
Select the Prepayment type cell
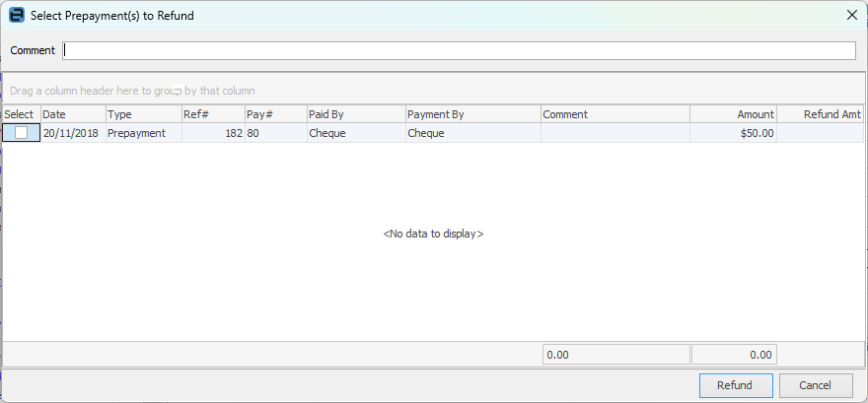pos(144,133)
